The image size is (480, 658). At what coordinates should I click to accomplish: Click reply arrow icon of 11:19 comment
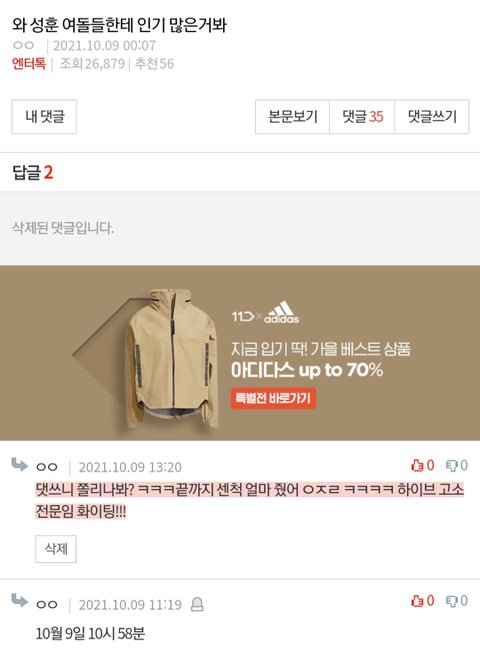pos(19,601)
